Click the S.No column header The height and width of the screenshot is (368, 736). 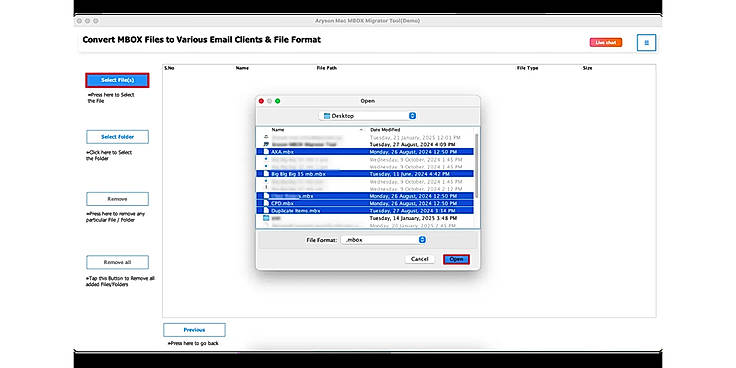click(169, 68)
